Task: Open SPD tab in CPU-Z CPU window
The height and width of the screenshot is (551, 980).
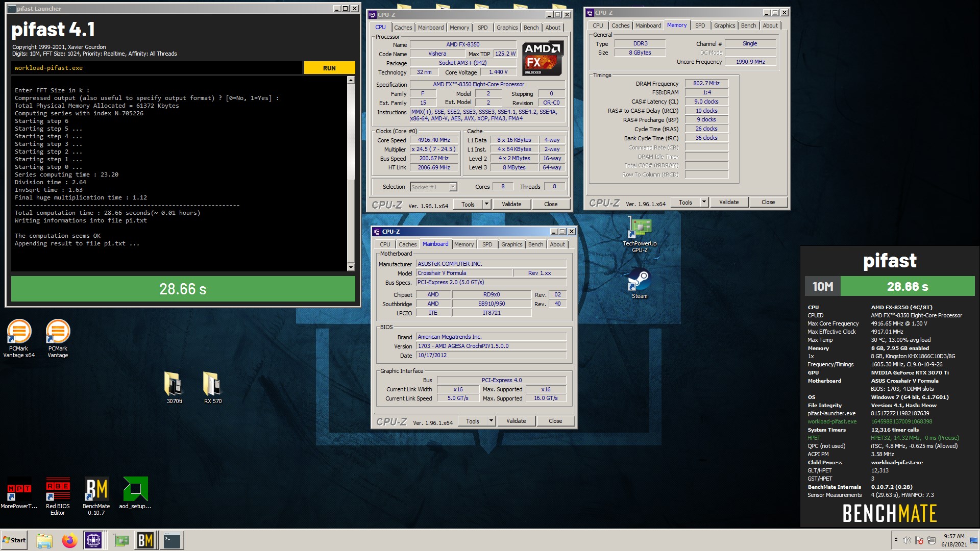Action: [x=483, y=28]
